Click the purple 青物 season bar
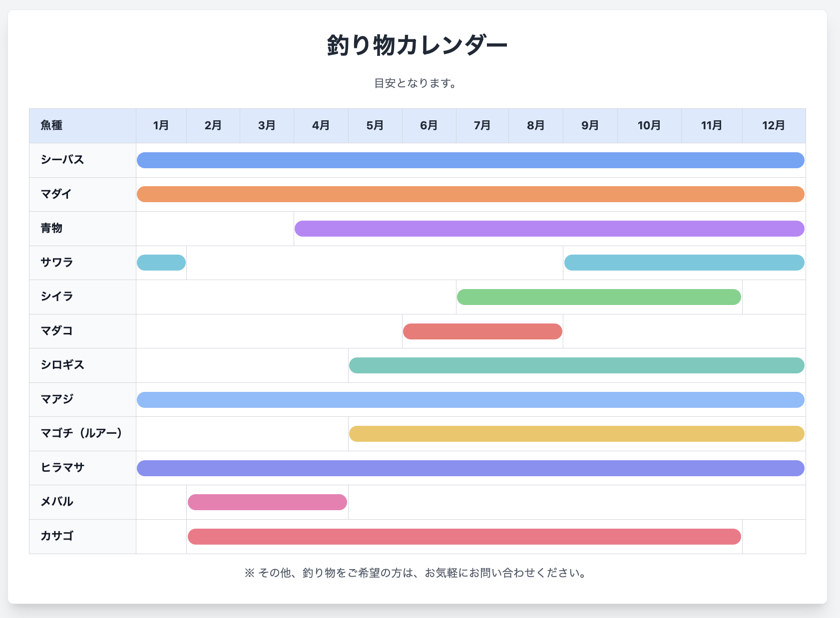Image resolution: width=840 pixels, height=618 pixels. pyautogui.click(x=549, y=229)
